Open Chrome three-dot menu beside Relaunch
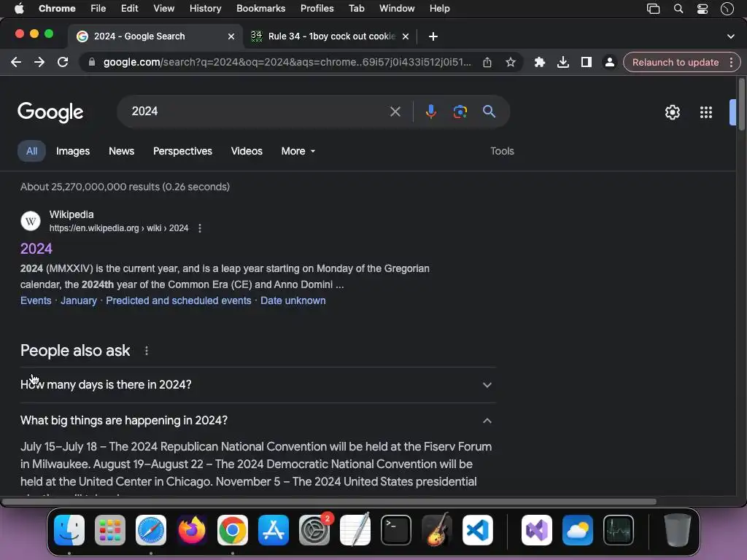The image size is (747, 560). point(731,63)
